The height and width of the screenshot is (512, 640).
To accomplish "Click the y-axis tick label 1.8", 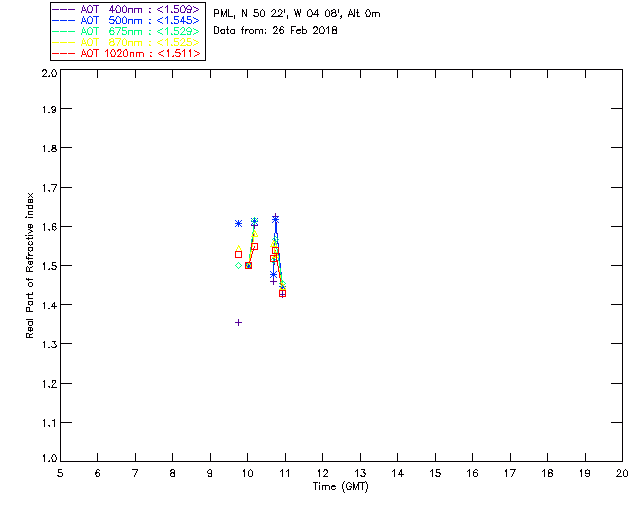I will (49, 148).
